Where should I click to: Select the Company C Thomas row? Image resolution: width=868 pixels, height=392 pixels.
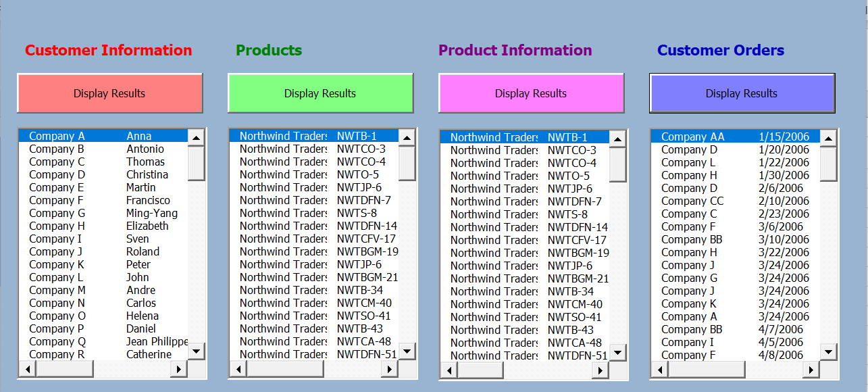click(x=104, y=162)
